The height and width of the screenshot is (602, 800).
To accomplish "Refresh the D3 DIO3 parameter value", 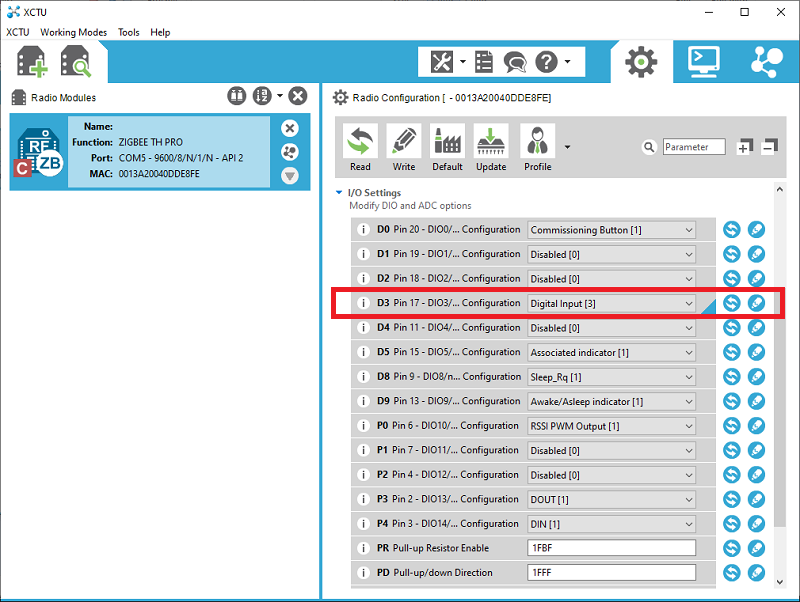I will (x=733, y=303).
